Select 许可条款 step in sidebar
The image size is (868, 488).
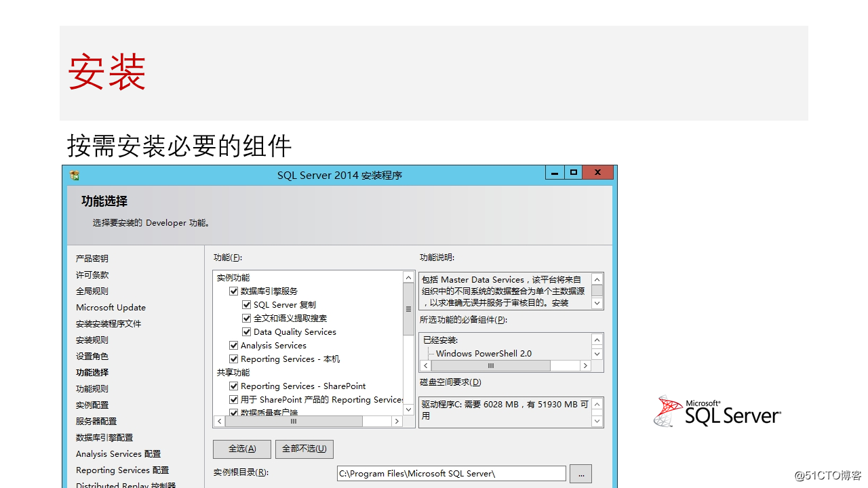coord(92,275)
